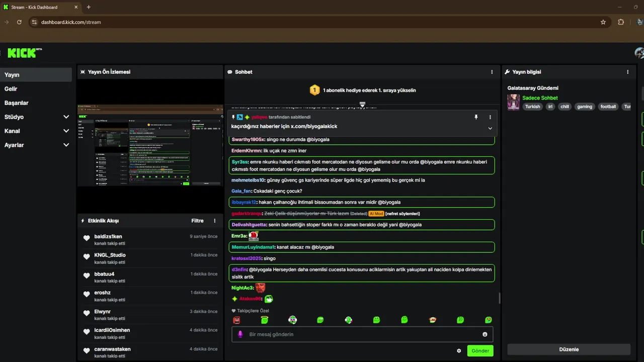Reload the page with the browser refresh icon
The width and height of the screenshot is (644, 362).
[19, 22]
